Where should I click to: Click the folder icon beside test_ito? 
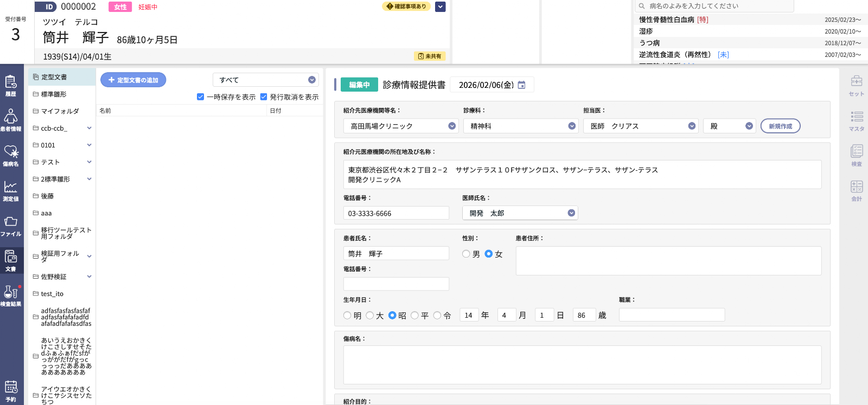[x=36, y=294]
